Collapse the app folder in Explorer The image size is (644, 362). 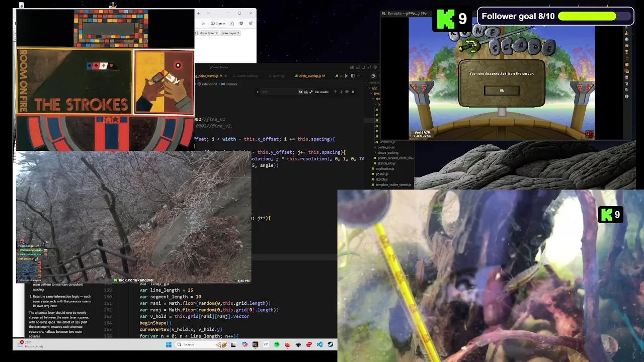tap(374, 88)
